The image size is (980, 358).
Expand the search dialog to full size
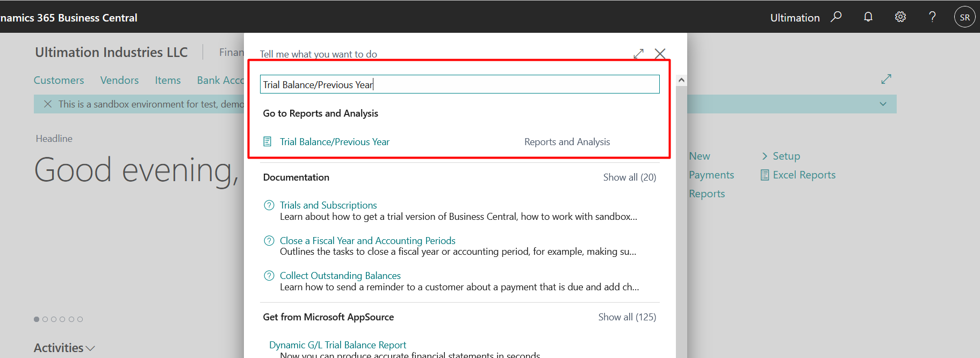pos(638,54)
